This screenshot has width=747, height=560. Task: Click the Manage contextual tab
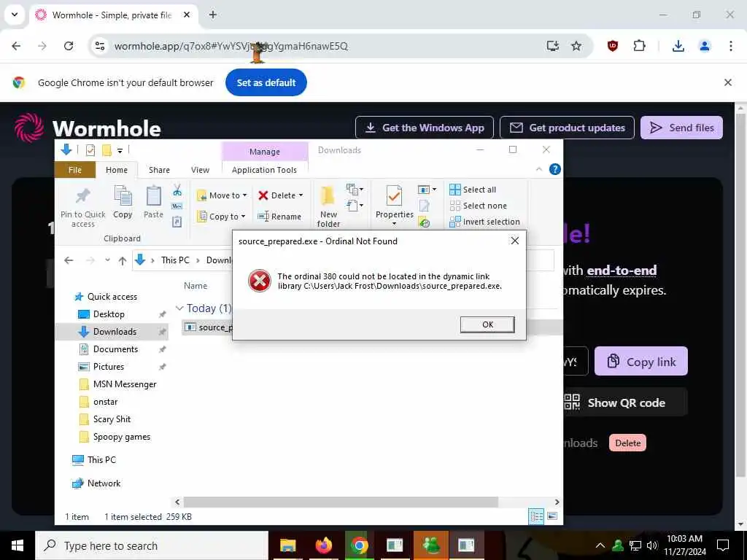(x=264, y=152)
